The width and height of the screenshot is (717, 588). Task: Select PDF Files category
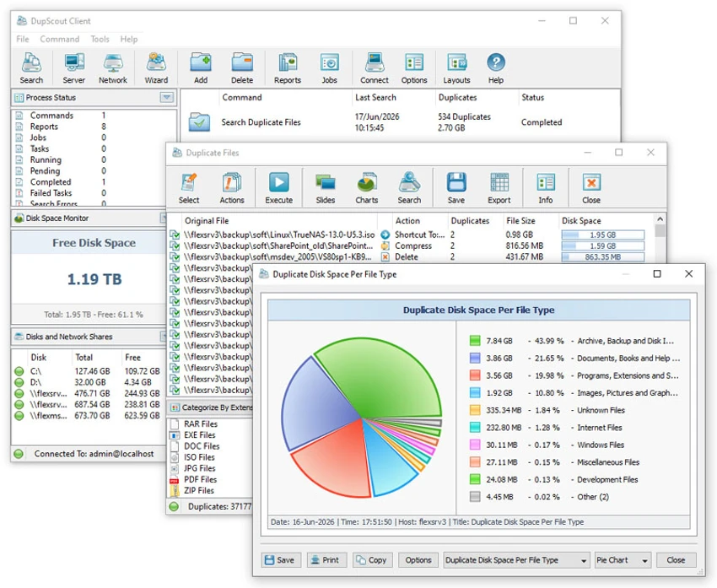tap(200, 479)
